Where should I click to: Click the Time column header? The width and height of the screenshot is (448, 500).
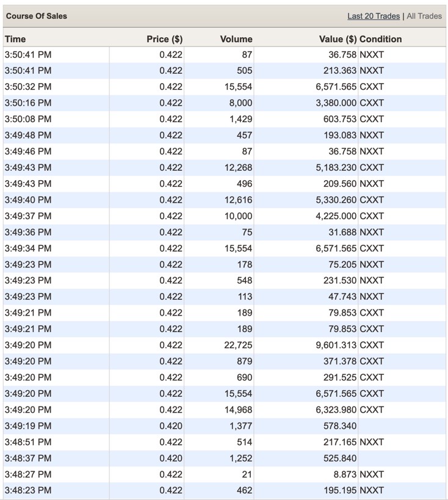(x=15, y=39)
